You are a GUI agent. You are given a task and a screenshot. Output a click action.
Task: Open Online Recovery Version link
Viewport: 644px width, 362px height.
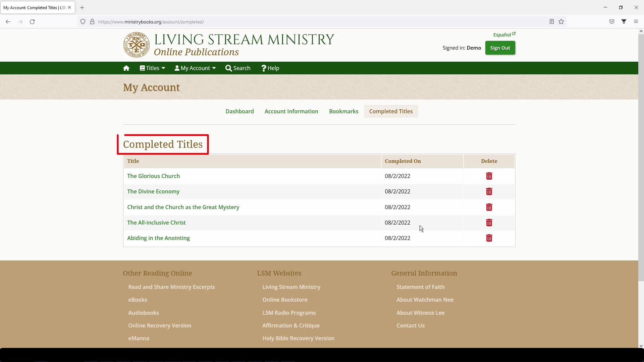point(160,325)
